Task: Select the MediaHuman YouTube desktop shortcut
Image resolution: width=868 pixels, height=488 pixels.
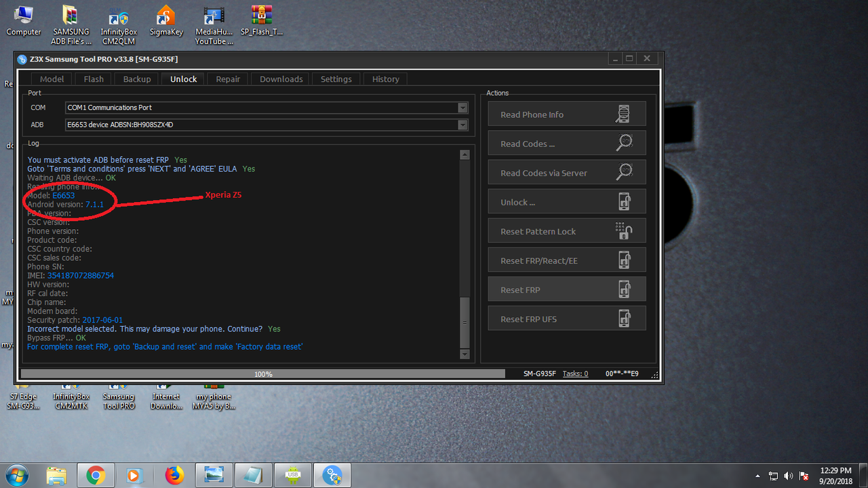Action: pyautogui.click(x=214, y=25)
